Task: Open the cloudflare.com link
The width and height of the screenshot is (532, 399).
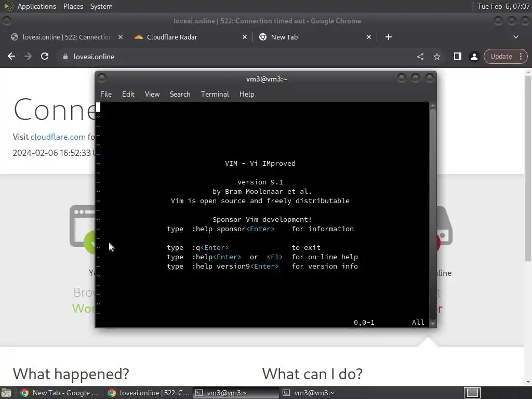Action: [x=58, y=137]
